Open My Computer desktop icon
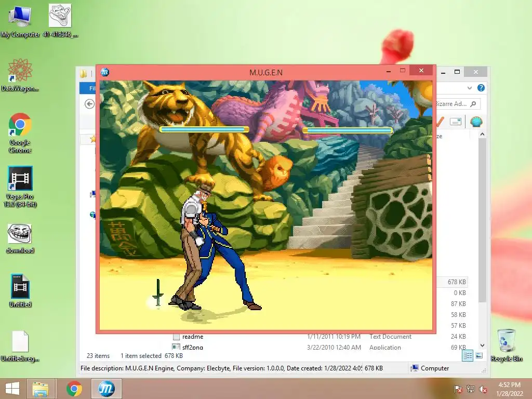The width and height of the screenshot is (532, 399). 20,21
